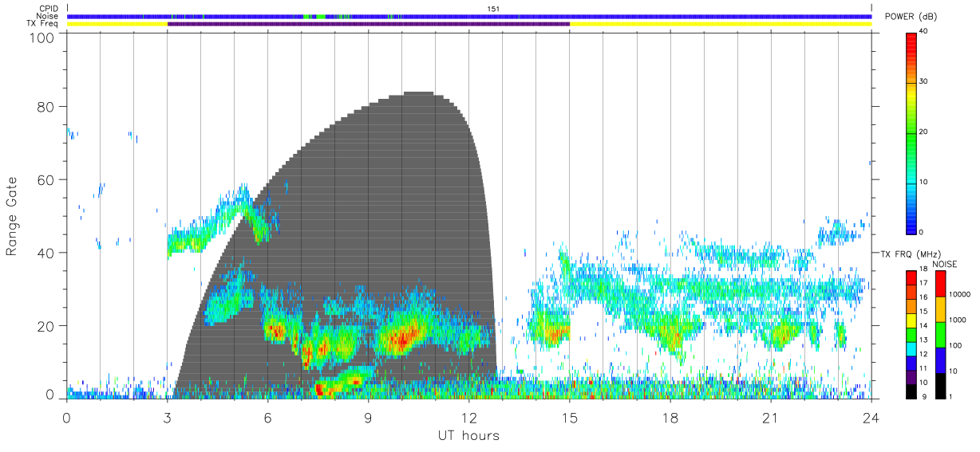Click the UT hours axis title
This screenshot has height=452, width=980.
[468, 435]
